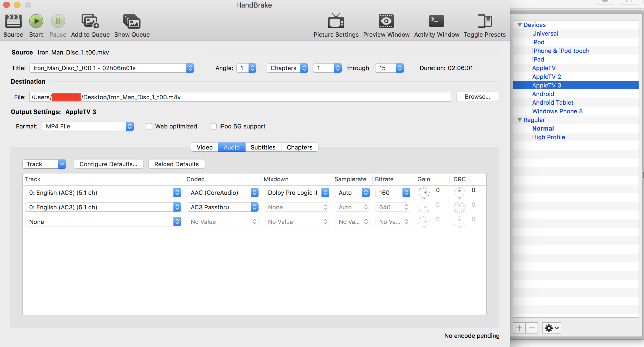The image size is (644, 347).
Task: Click the first track's Gain dial
Action: (x=423, y=193)
